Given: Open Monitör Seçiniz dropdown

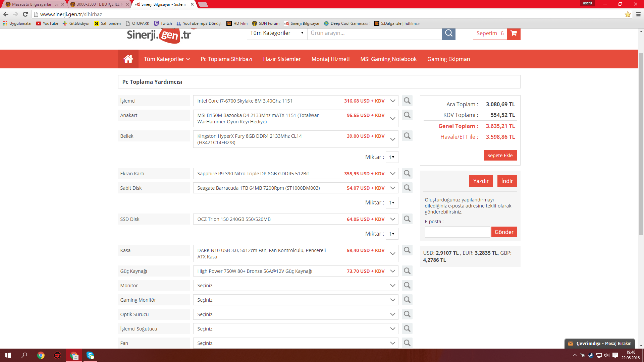Looking at the screenshot, I should pos(296,286).
